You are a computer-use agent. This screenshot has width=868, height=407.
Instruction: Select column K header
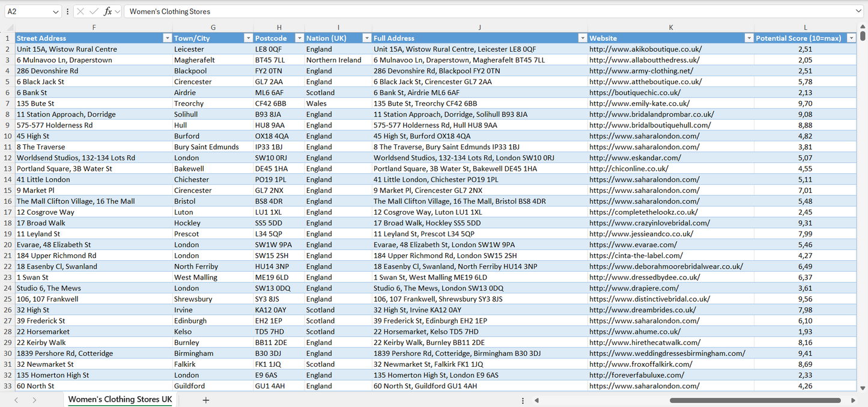[671, 27]
